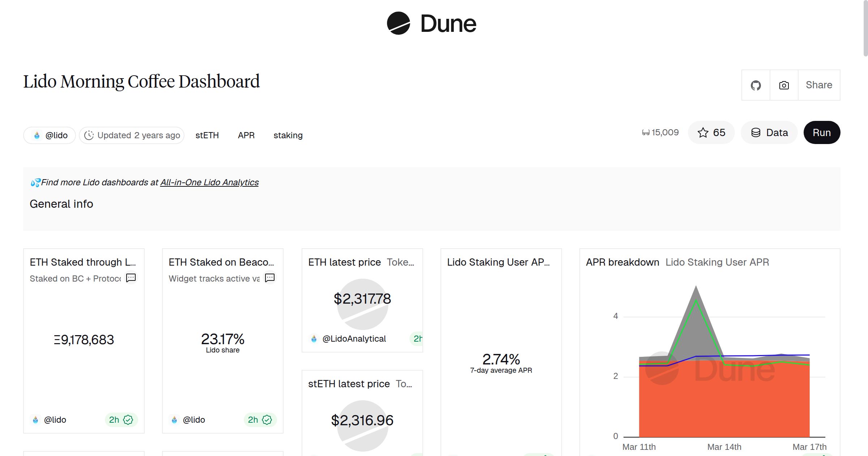Select the stETH tag
This screenshot has height=456, width=868.
click(207, 135)
